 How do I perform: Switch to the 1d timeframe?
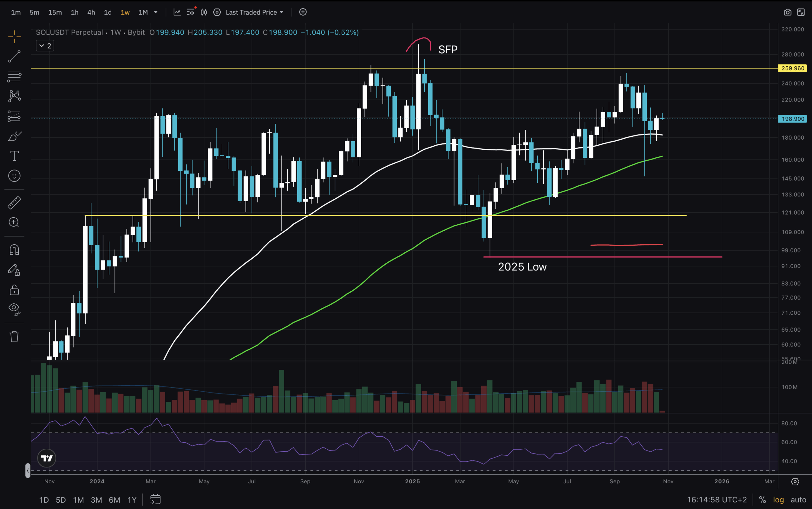pyautogui.click(x=108, y=12)
